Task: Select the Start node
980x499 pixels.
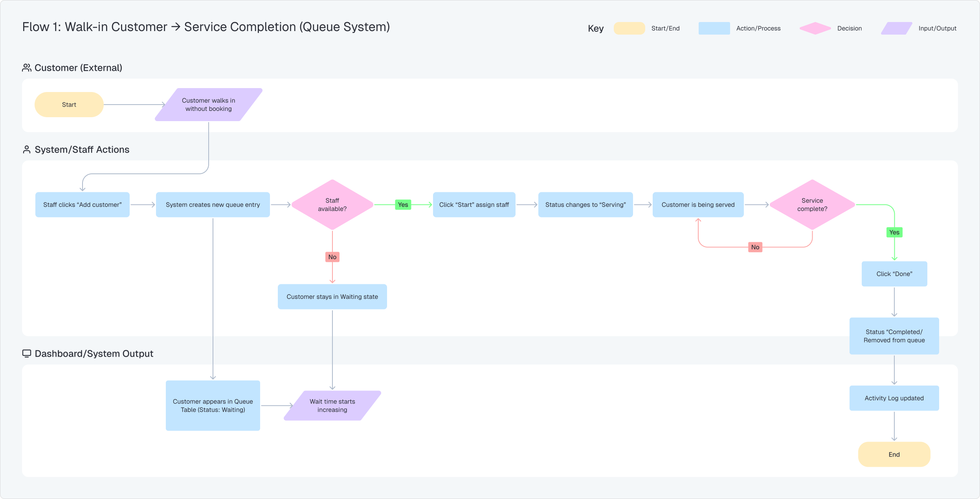Action: 69,105
